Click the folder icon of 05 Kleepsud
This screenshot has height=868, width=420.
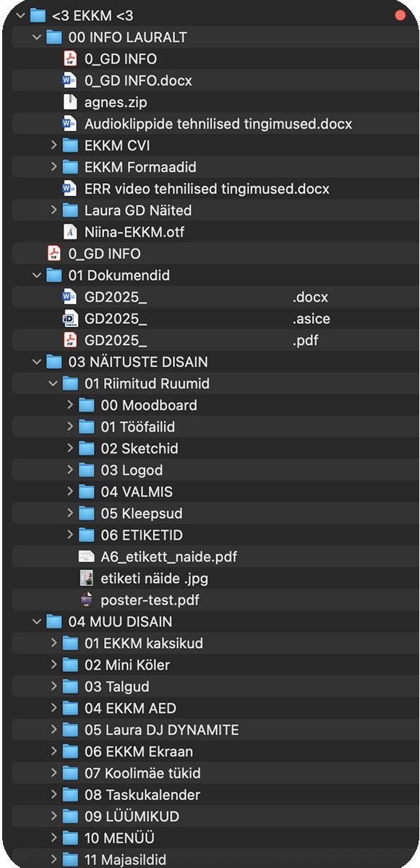(86, 513)
